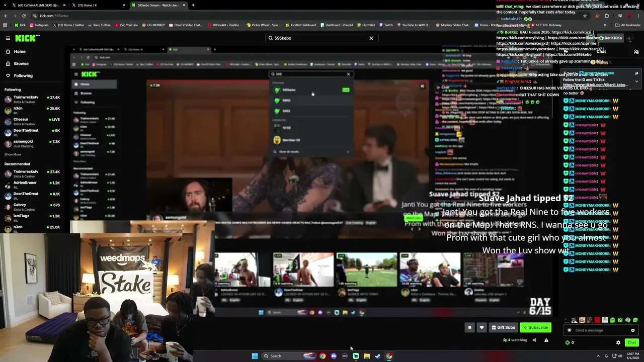Open asmongold's channel in the sidebar
The height and width of the screenshot is (362, 644).
[32, 143]
